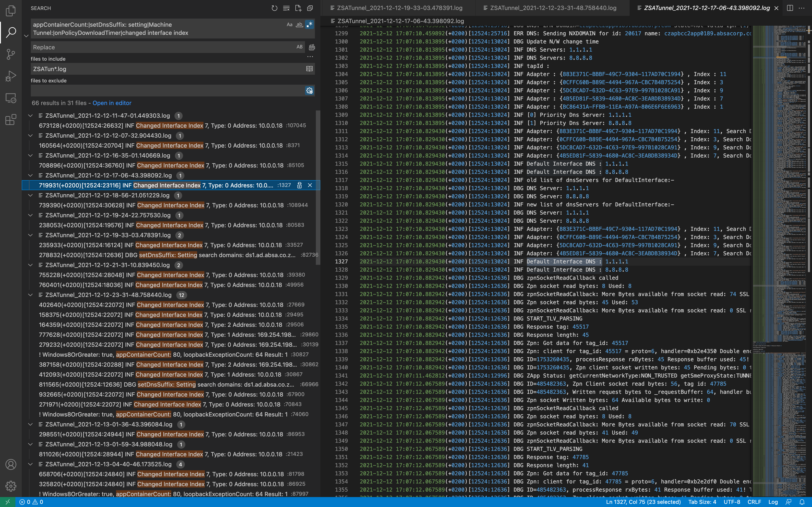Screen dimensions: 812x507
Task: Clear the search results
Action: click(x=286, y=8)
